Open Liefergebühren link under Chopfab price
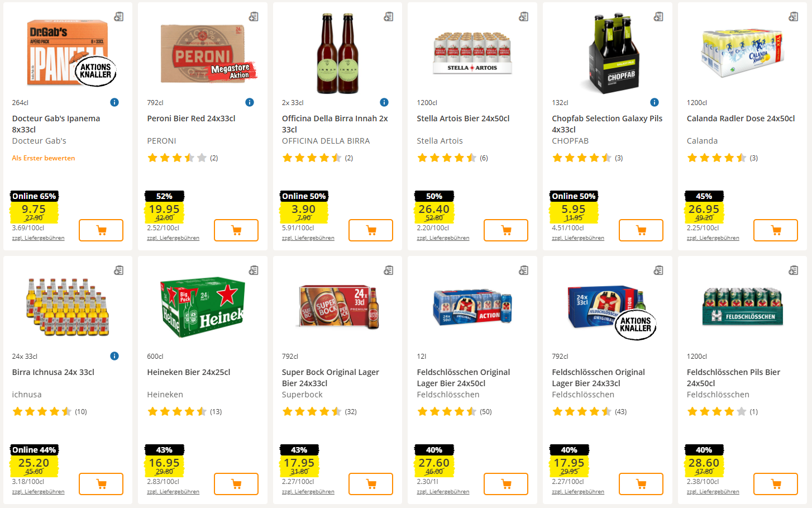This screenshot has width=812, height=508. tap(578, 238)
